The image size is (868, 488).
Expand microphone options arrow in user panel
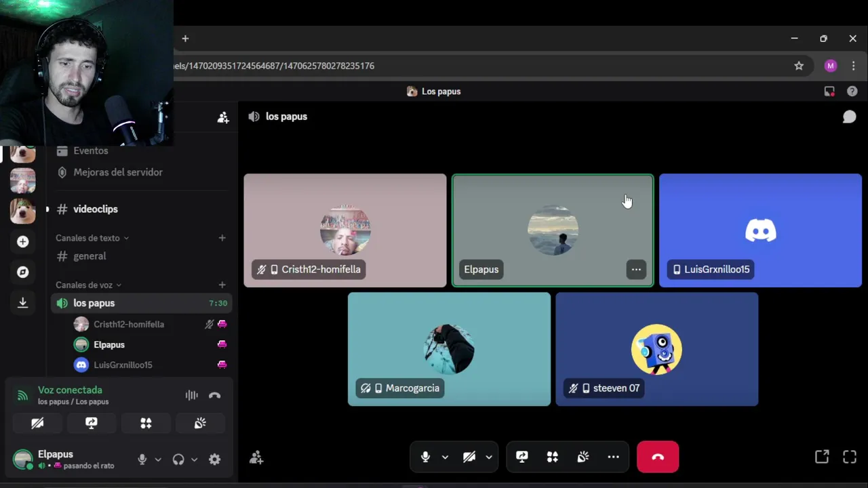pyautogui.click(x=158, y=460)
